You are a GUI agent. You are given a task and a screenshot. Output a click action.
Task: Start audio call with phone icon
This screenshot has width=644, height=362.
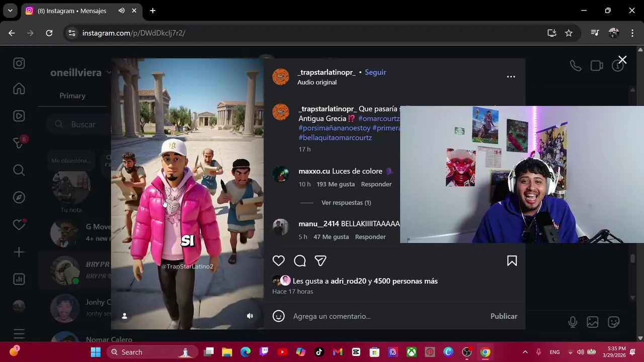click(575, 66)
